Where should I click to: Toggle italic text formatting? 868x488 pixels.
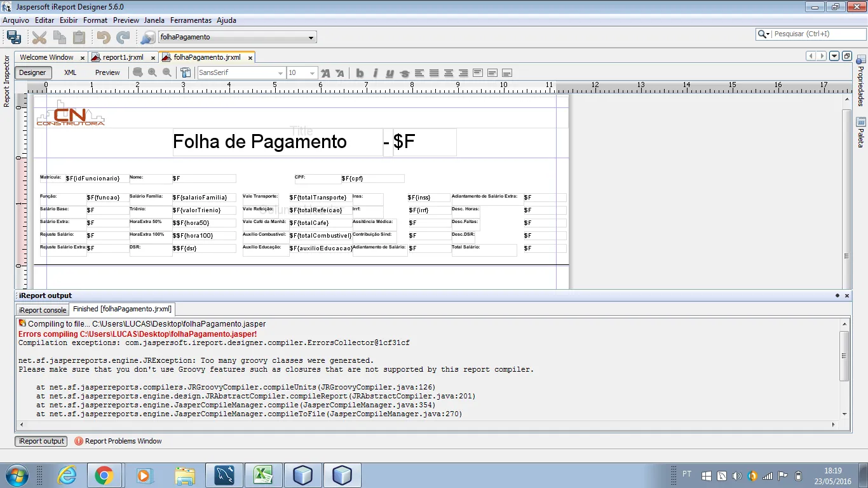[x=375, y=73]
